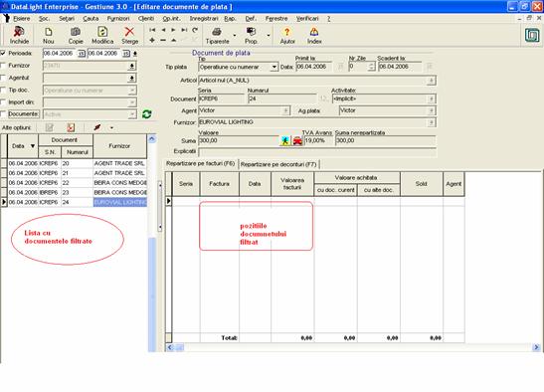Viewport: 544px width, 392px height.
Task: Click the green figure icon beside Suma
Action: tap(284, 140)
